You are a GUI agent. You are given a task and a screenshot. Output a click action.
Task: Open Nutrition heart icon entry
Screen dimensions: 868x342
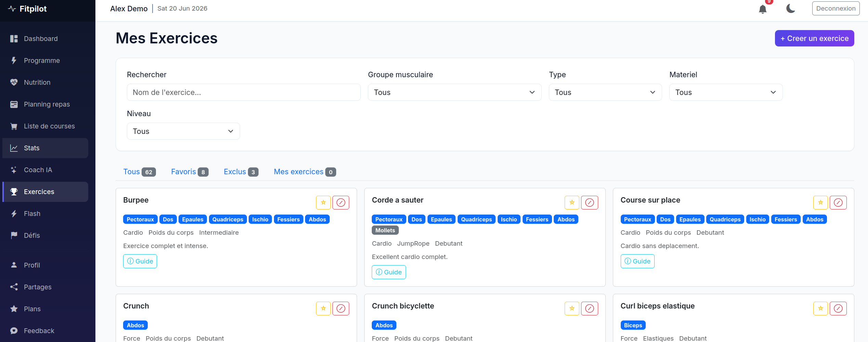pos(45,82)
